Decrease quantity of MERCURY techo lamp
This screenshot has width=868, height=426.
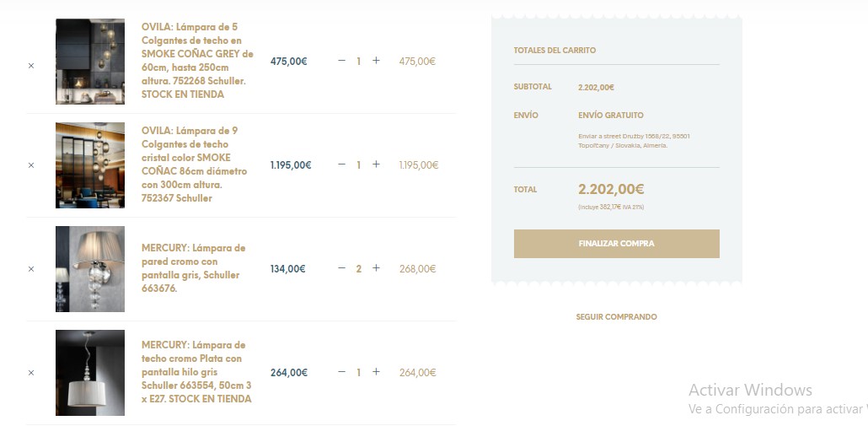341,372
